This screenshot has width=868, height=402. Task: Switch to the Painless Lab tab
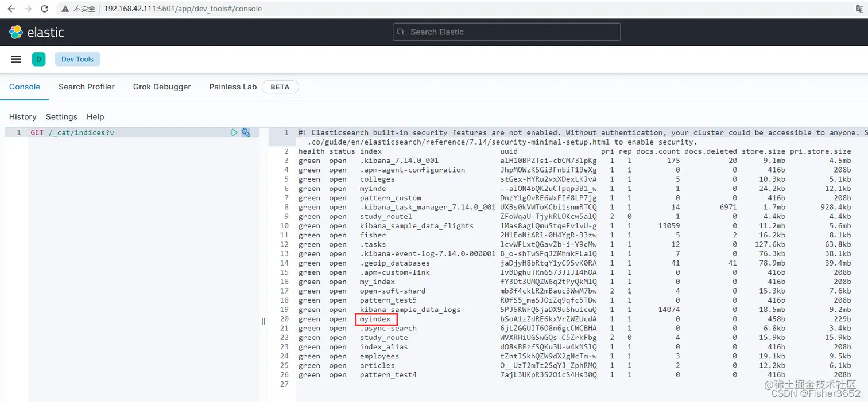click(x=233, y=87)
